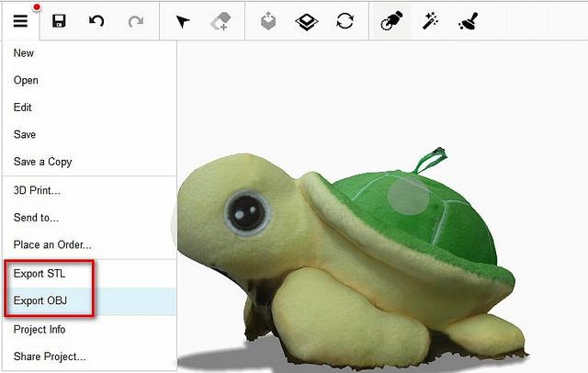Select the paint brush tool
588x373 pixels.
[x=467, y=20]
